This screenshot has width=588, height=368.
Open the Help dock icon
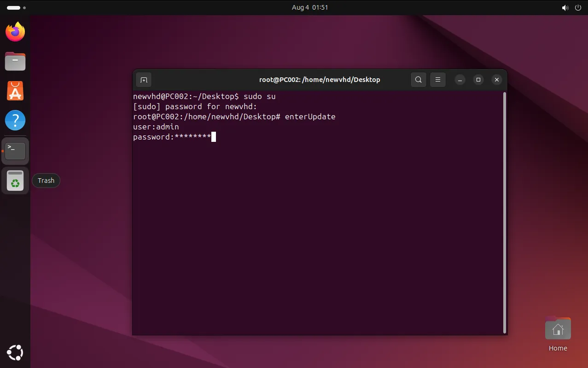tap(15, 120)
